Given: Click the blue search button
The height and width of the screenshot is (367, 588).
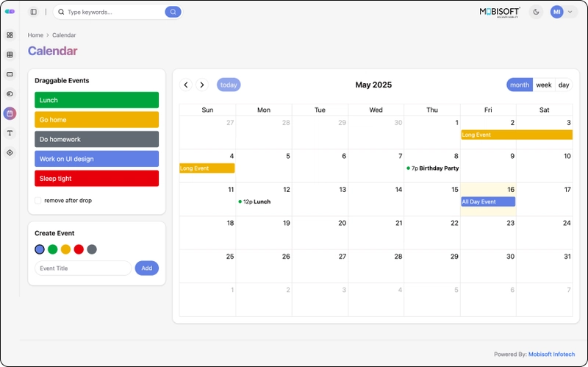Looking at the screenshot, I should [173, 12].
